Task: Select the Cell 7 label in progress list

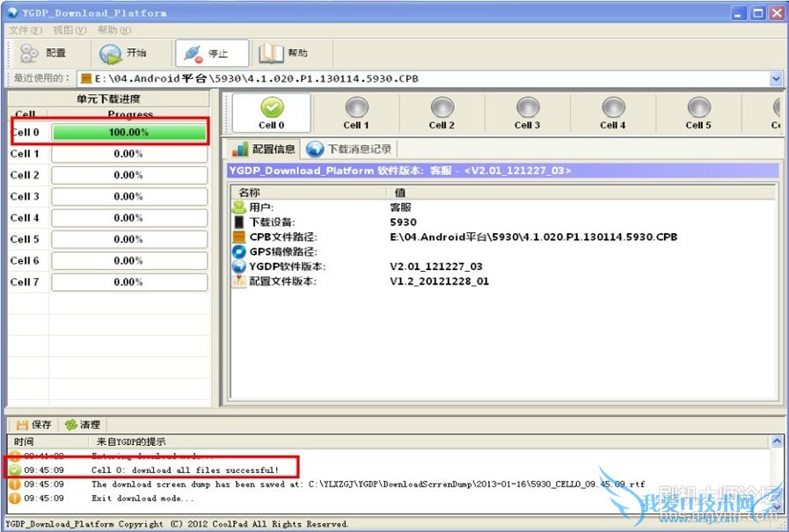Action: click(x=25, y=282)
